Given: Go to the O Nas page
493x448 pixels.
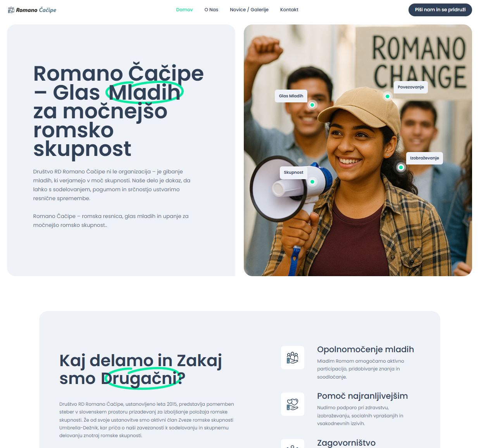Looking at the screenshot, I should 211,10.
